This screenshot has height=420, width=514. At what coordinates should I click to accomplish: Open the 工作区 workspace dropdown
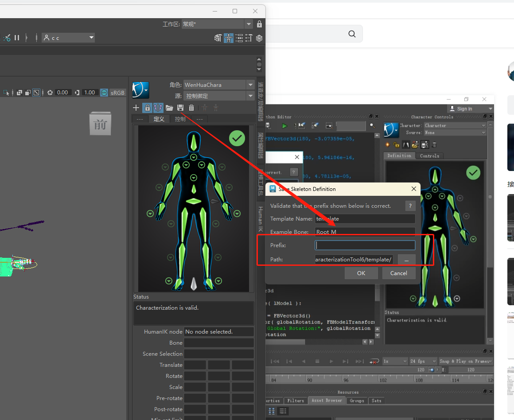(217, 24)
